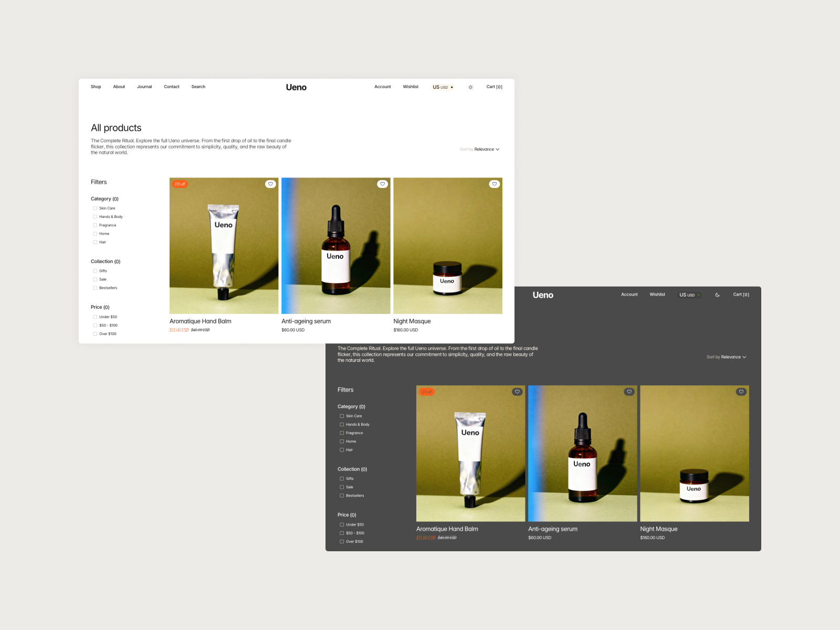Wishlist heart on Anti-ageing serum, light window
Screen dimensions: 840x630
(383, 184)
